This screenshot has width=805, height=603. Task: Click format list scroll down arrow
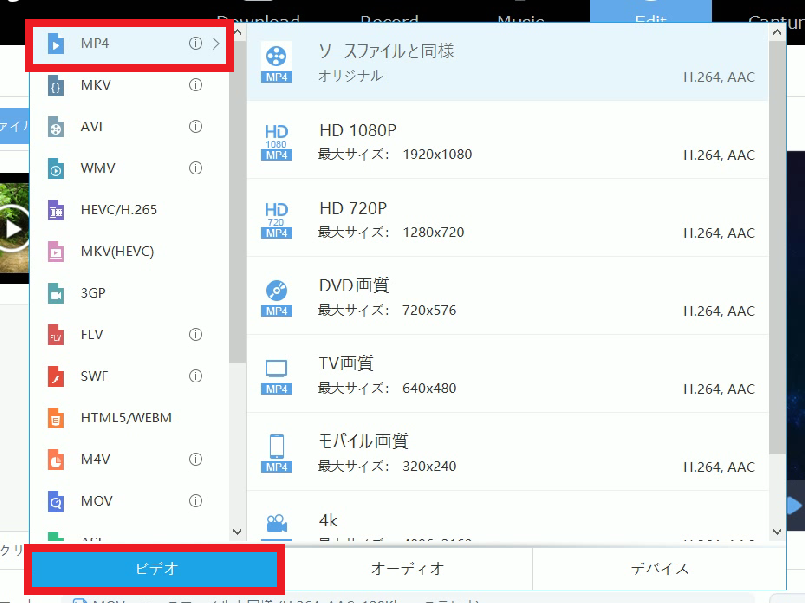coord(237,533)
